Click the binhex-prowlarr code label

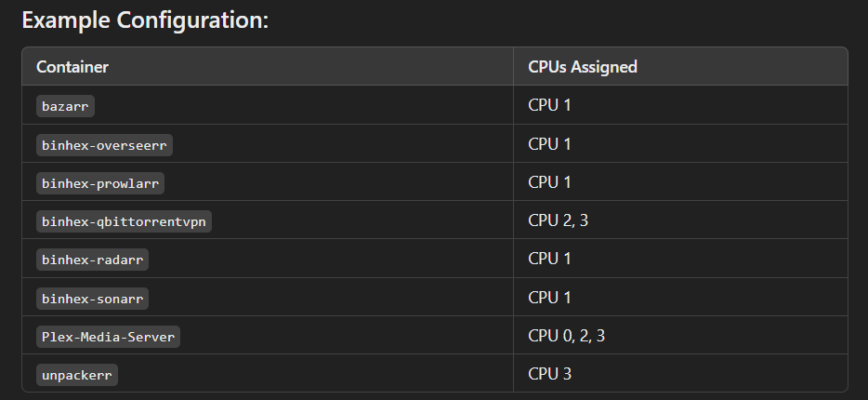point(100,183)
